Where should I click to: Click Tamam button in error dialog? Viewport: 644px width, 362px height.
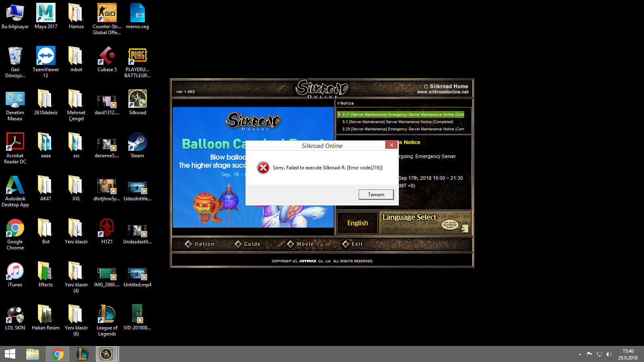[x=376, y=194]
